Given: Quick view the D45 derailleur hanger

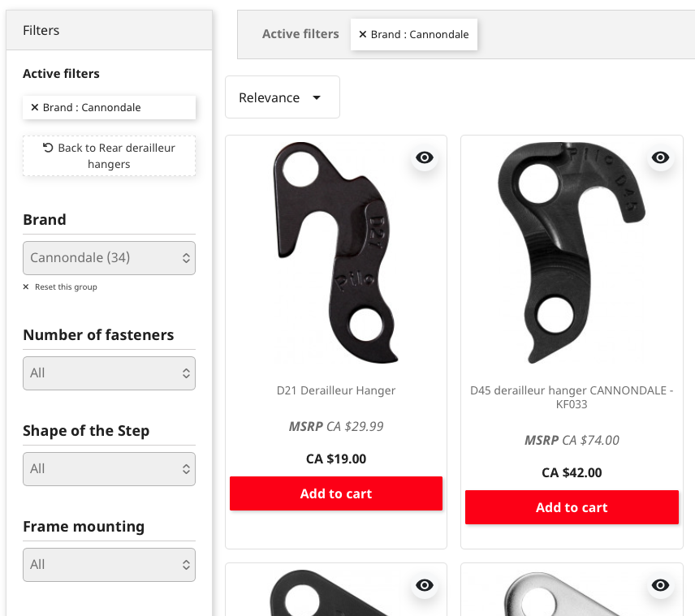Looking at the screenshot, I should [x=660, y=157].
